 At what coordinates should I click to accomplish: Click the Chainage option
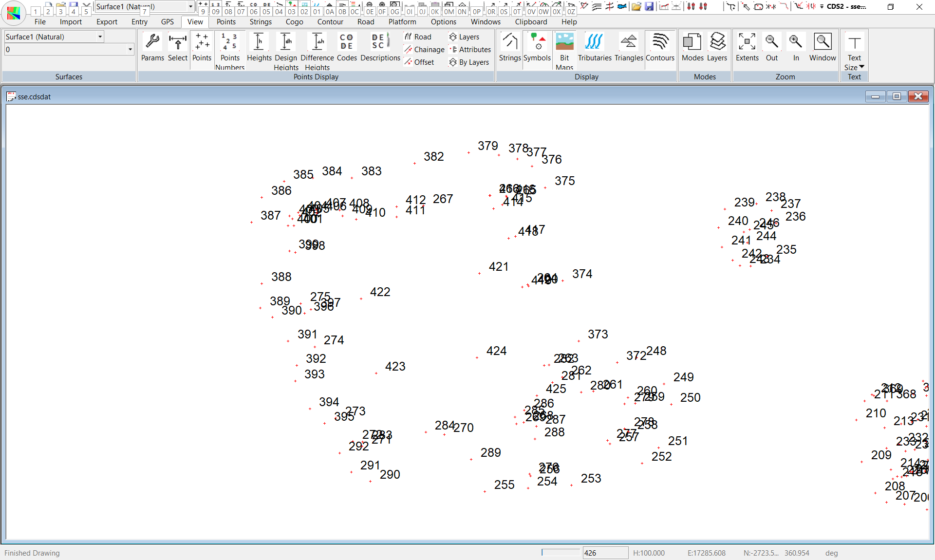pos(424,50)
